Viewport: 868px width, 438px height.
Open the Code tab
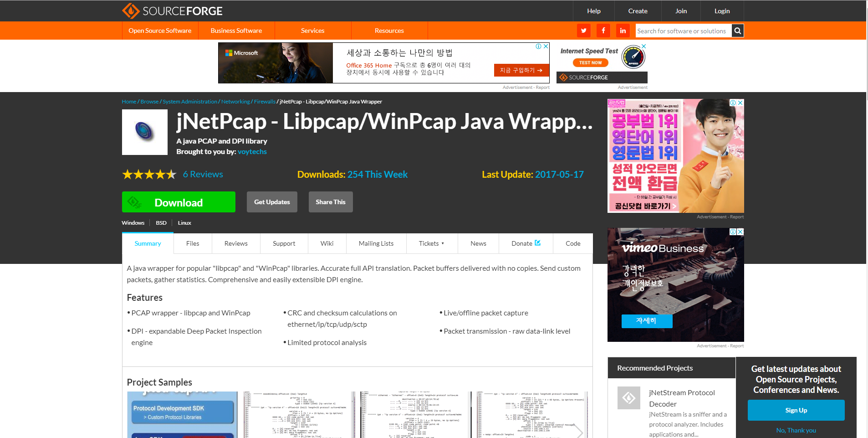coord(573,243)
